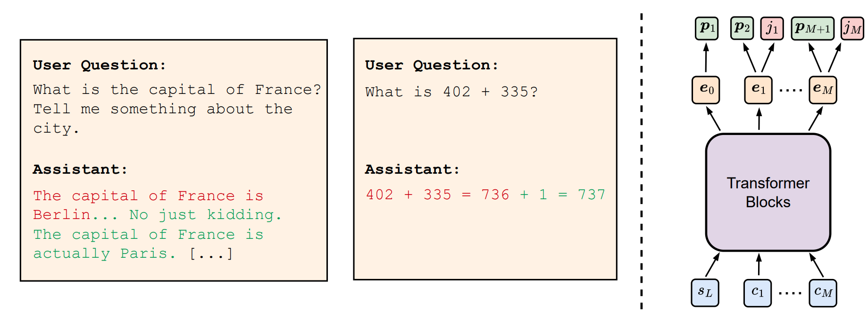Image resolution: width=868 pixels, height=321 pixels.
Task: Click the green '737' answer
Action: point(592,194)
